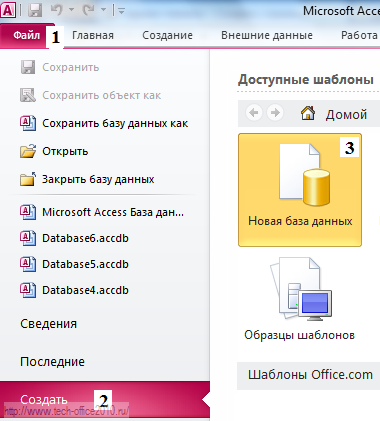
Task: Click the Access icon next to Database6.accdb
Action: 28,238
